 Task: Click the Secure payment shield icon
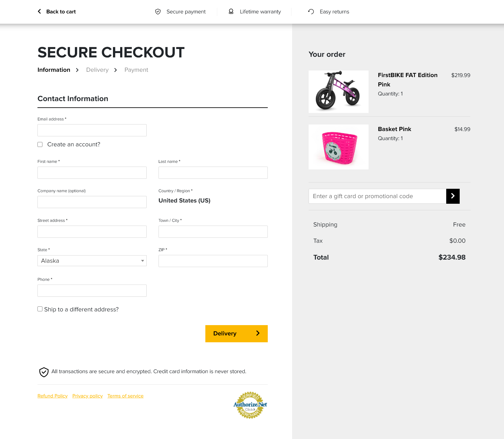[158, 12]
